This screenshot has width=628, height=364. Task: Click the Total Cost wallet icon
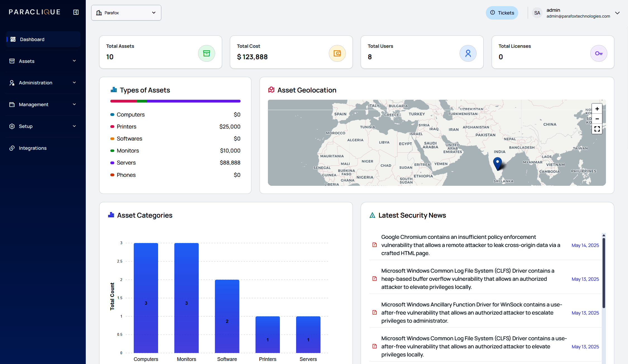pyautogui.click(x=337, y=53)
